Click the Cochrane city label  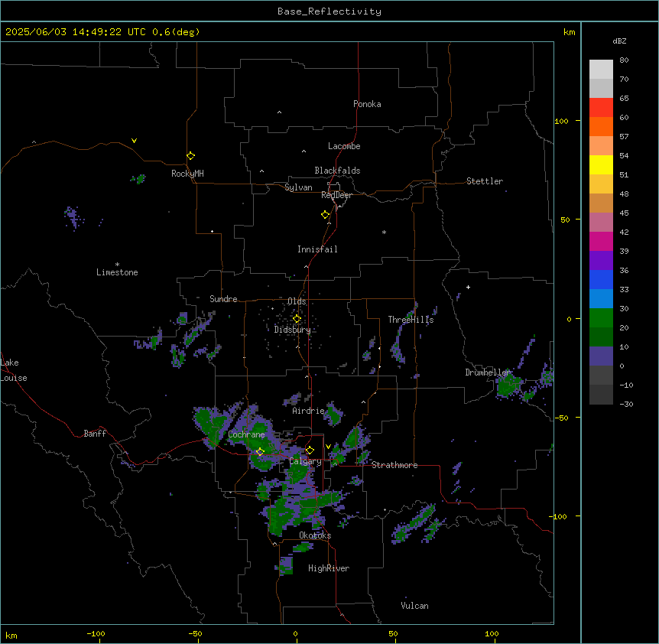pos(246,434)
